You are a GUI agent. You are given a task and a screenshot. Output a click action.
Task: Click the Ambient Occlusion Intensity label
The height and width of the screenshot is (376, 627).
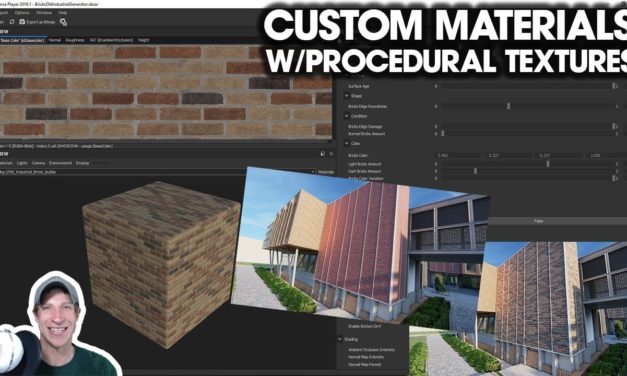coord(371,350)
